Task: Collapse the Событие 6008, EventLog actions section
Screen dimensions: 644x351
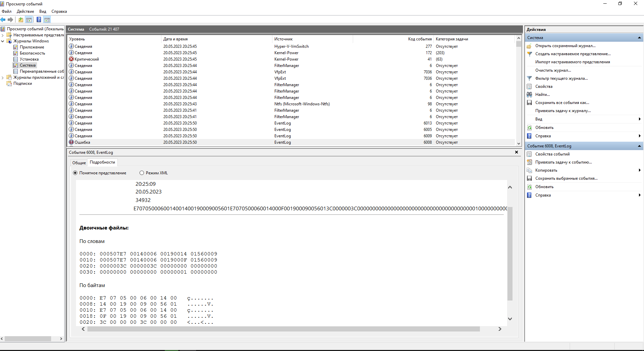Action: click(x=639, y=146)
